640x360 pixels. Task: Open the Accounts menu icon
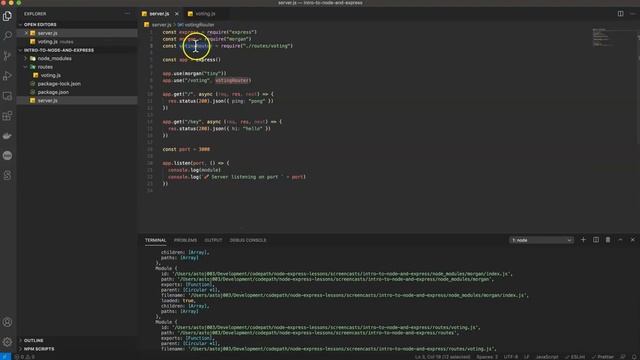pyautogui.click(x=7, y=322)
